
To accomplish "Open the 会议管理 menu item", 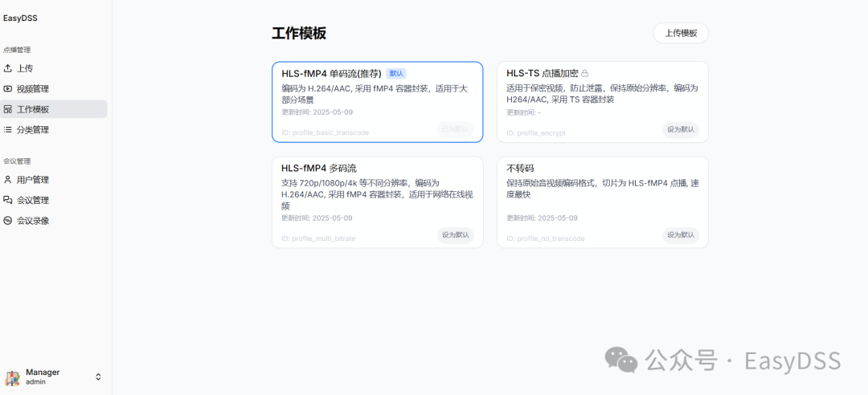I will (x=54, y=200).
